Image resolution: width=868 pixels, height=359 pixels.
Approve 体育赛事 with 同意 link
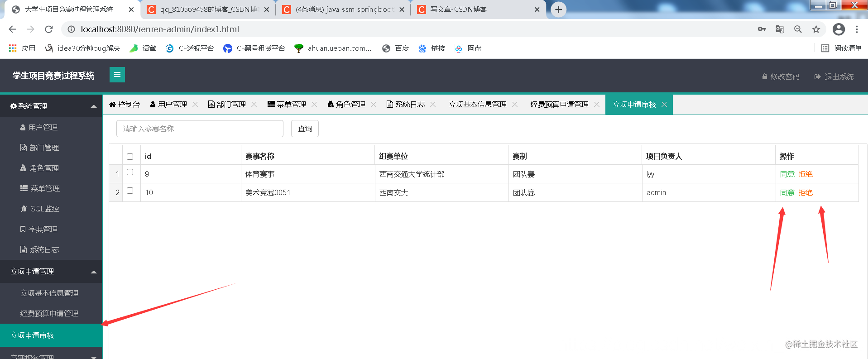[787, 174]
